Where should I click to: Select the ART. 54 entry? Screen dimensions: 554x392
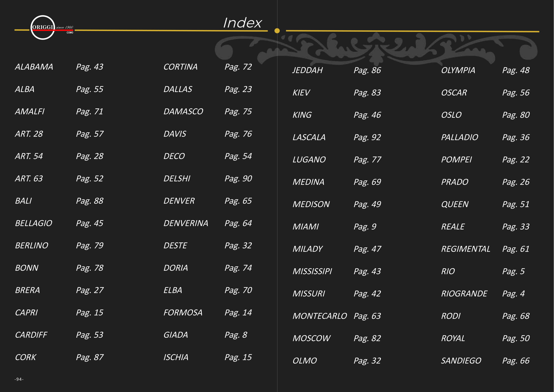click(x=29, y=156)
